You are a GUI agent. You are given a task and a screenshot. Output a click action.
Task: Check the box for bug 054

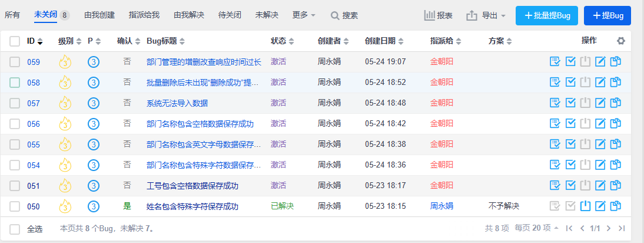point(15,165)
